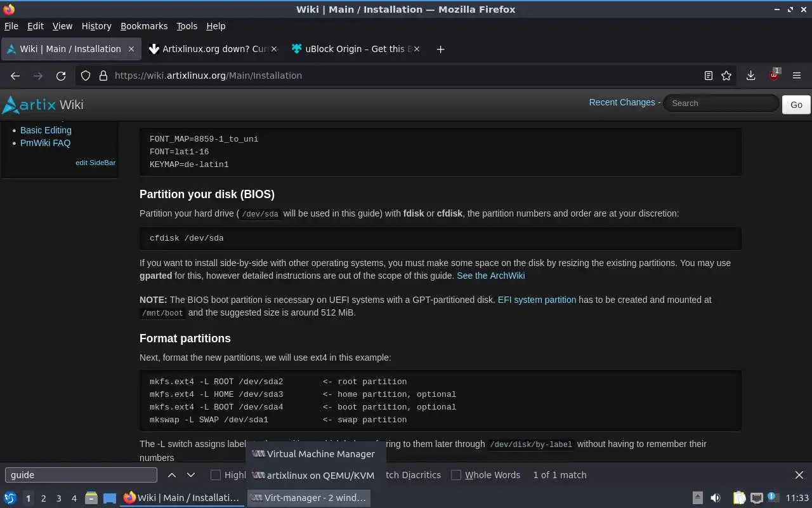This screenshot has height=508, width=812.
Task: Open the Recent Changes link
Action: coord(622,102)
